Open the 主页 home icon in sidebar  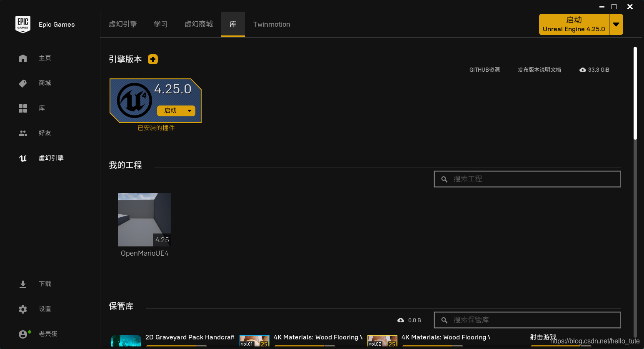pos(23,58)
